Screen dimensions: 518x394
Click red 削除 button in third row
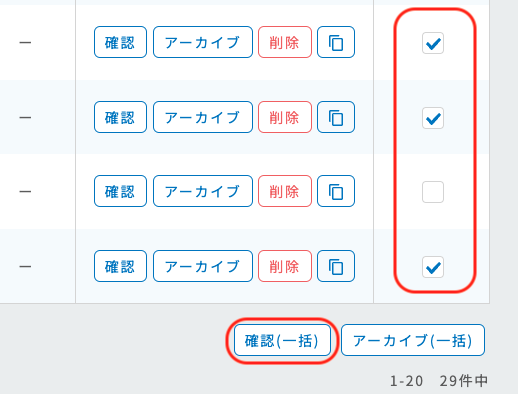coord(285,191)
